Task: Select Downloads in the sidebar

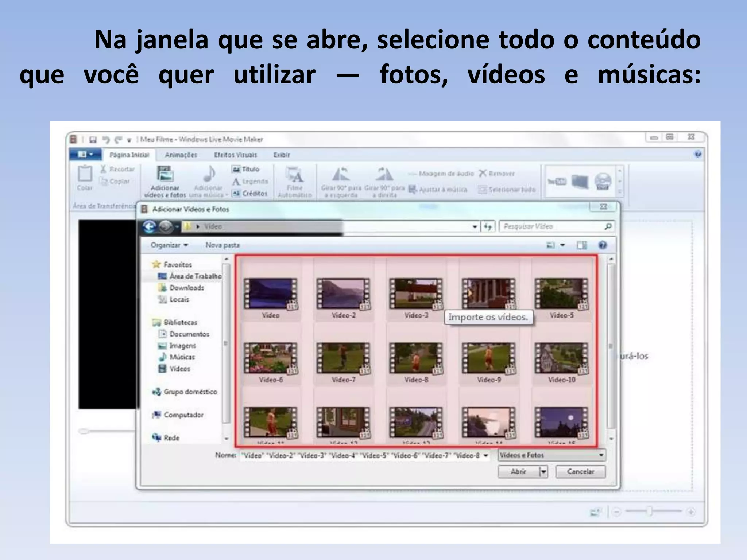Action: [x=181, y=288]
